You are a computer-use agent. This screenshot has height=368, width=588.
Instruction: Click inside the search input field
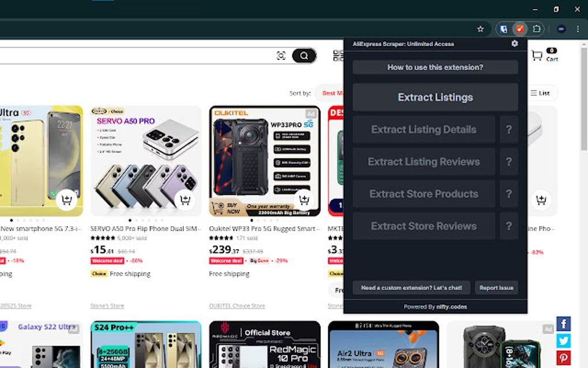pyautogui.click(x=144, y=55)
